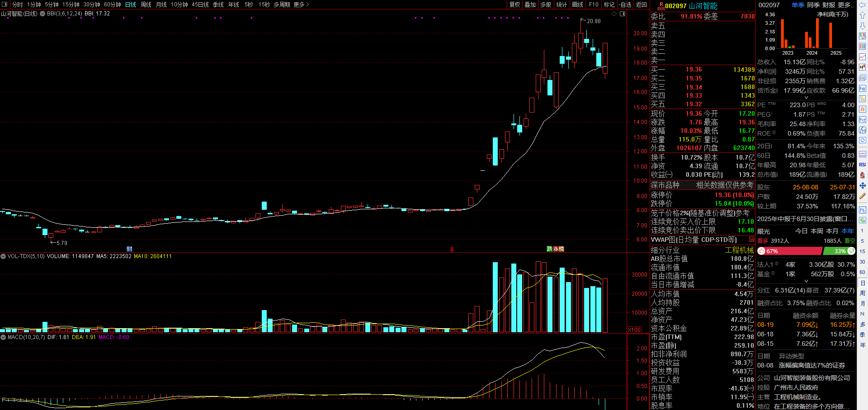Image resolution: width=868 pixels, height=410 pixels.
Task: Select sidebar 30-minute period button
Action: (x=862, y=262)
